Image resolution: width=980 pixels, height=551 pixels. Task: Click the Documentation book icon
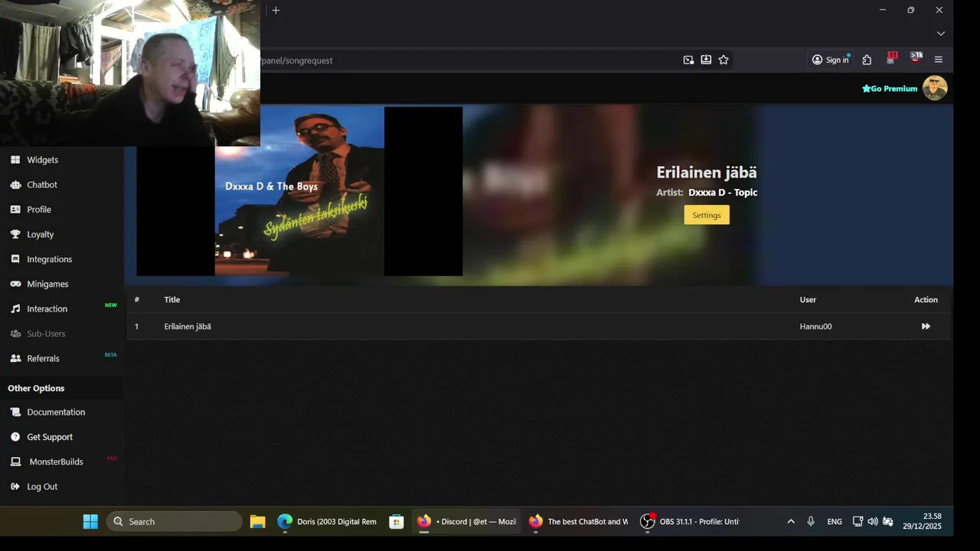(x=15, y=412)
